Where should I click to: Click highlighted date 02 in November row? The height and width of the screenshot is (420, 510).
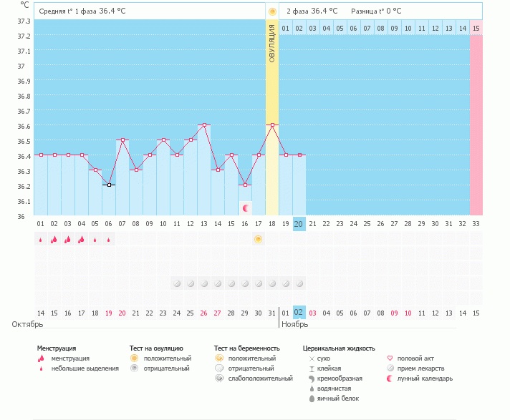299,313
